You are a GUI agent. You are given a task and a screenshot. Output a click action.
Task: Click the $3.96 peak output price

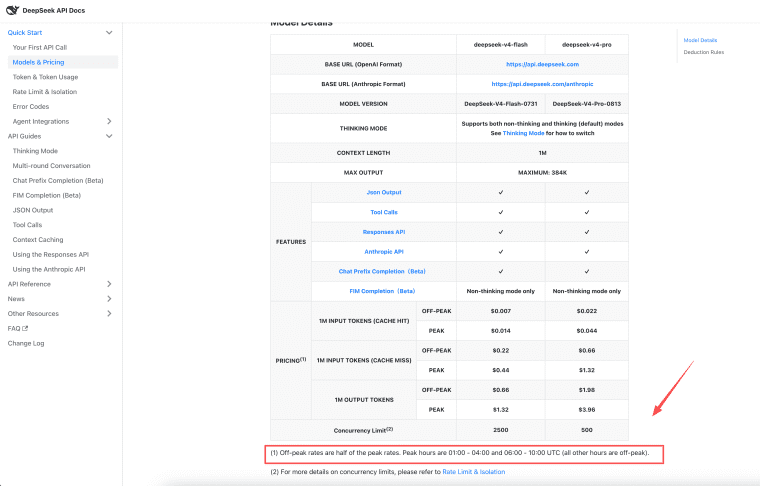pyautogui.click(x=586, y=409)
